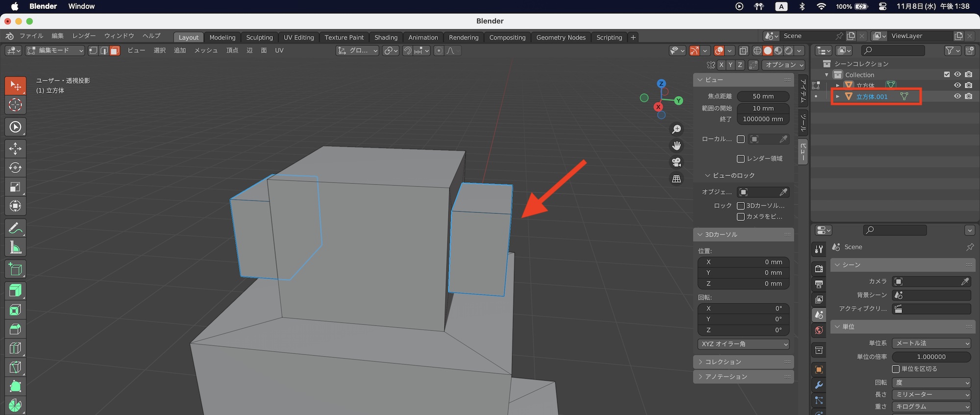
Task: Hide 立方体.001 with its eye icon
Action: point(957,97)
